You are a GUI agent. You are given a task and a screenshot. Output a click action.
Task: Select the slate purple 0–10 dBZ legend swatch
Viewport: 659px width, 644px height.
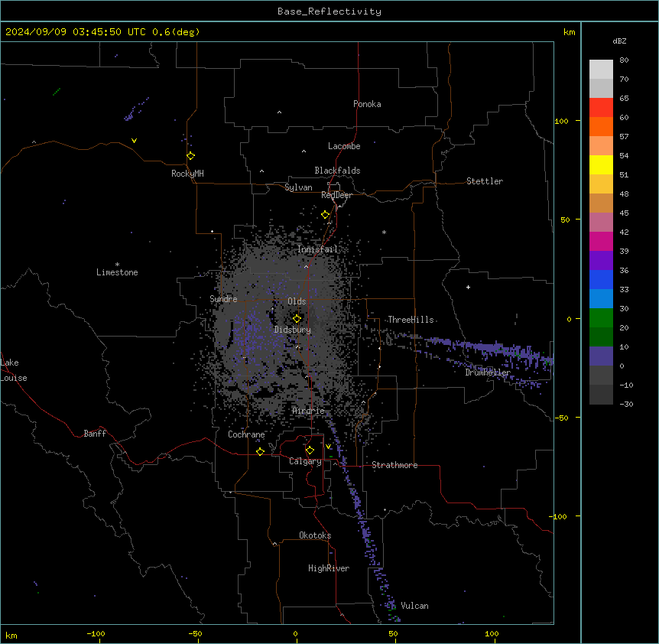601,356
